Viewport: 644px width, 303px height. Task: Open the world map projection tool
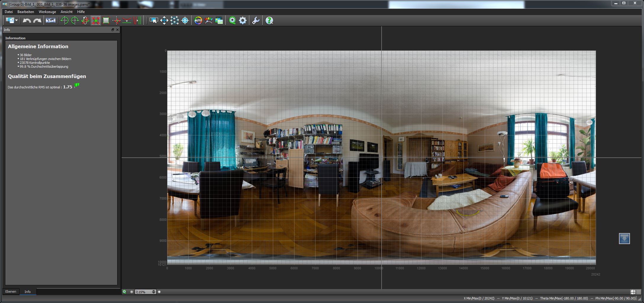click(50, 20)
